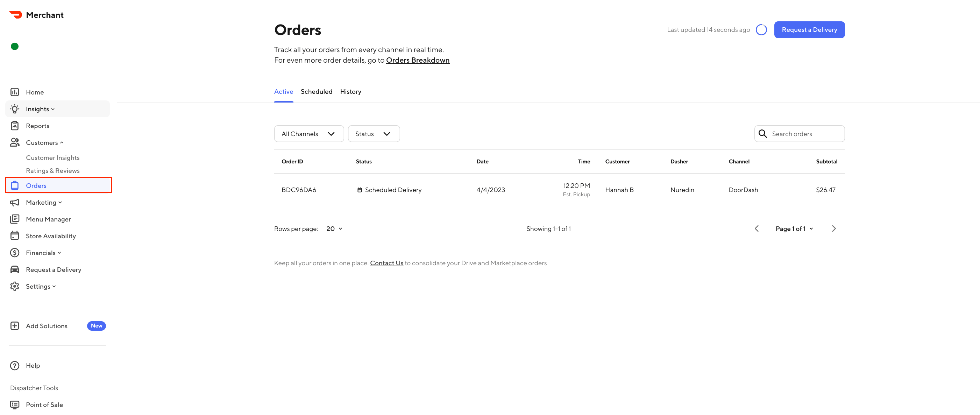This screenshot has height=415, width=980.
Task: Open the Status filter dropdown
Action: coord(374,134)
